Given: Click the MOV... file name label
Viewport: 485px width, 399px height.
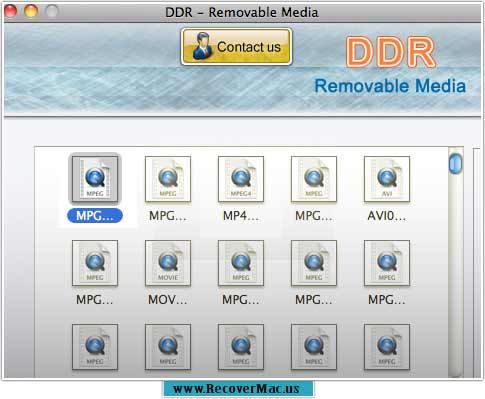Looking at the screenshot, I should click(168, 300).
